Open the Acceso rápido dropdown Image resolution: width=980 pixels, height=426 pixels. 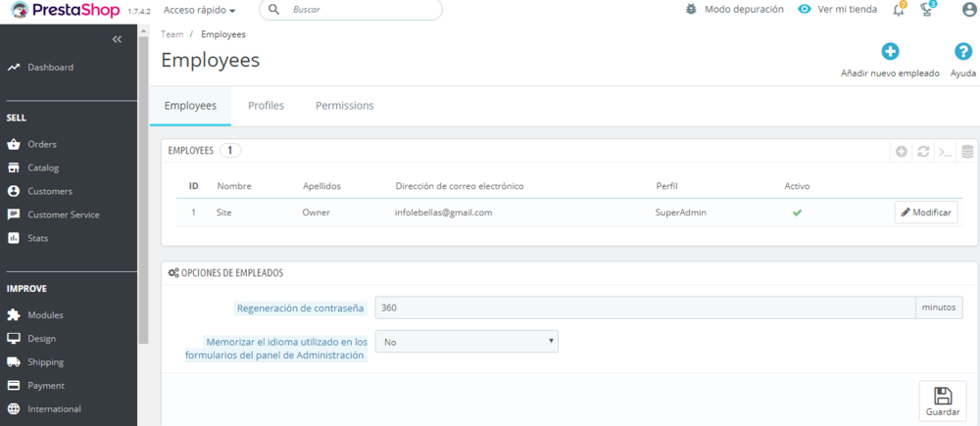199,10
